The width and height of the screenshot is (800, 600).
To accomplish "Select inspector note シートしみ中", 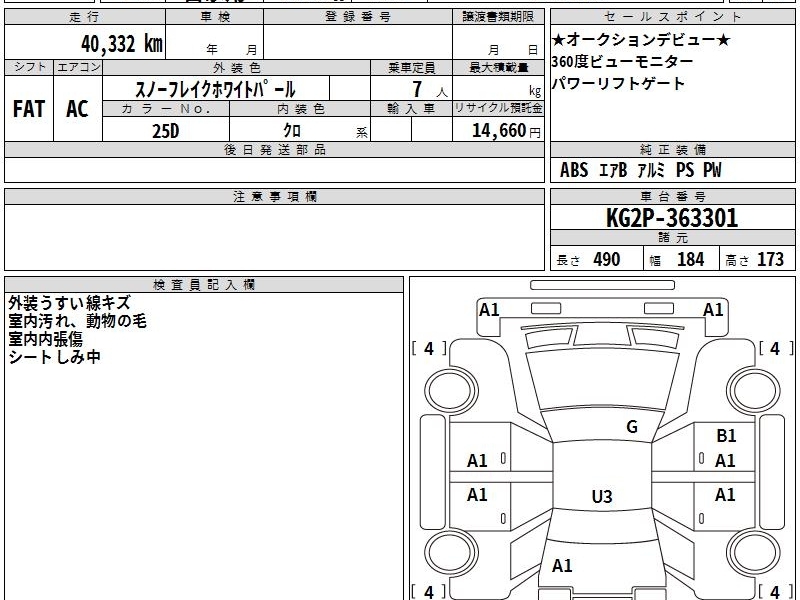I will point(55,357).
